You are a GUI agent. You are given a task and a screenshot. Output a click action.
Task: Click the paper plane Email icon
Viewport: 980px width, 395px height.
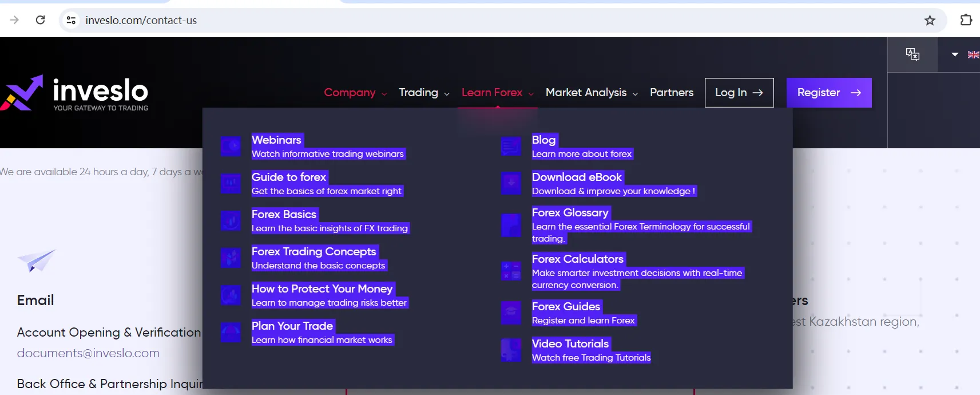37,261
